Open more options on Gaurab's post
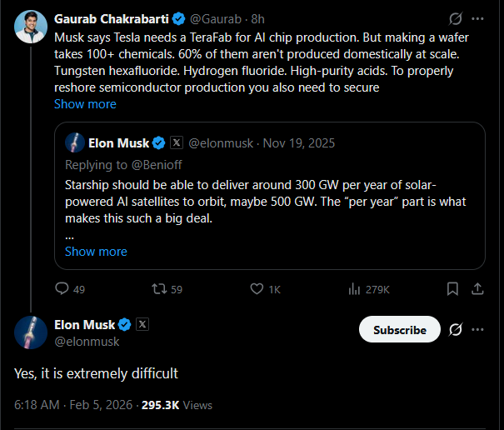The width and height of the screenshot is (504, 430). coord(477,18)
